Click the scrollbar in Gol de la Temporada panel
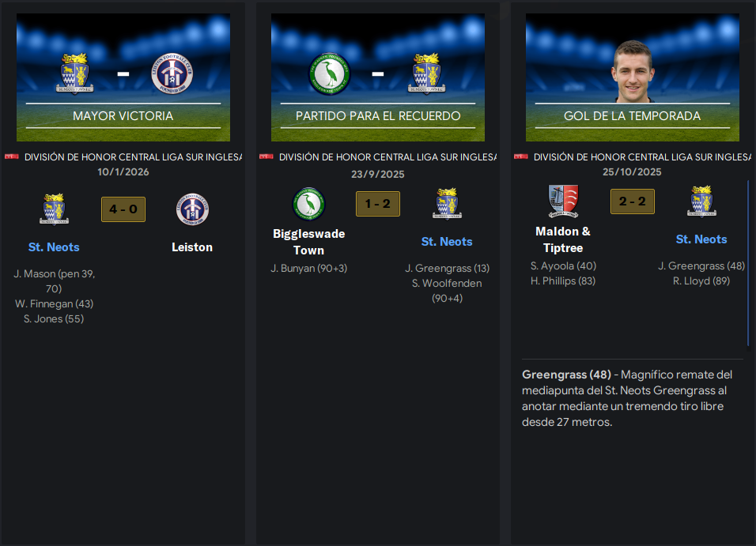This screenshot has width=756, height=546. click(748, 263)
